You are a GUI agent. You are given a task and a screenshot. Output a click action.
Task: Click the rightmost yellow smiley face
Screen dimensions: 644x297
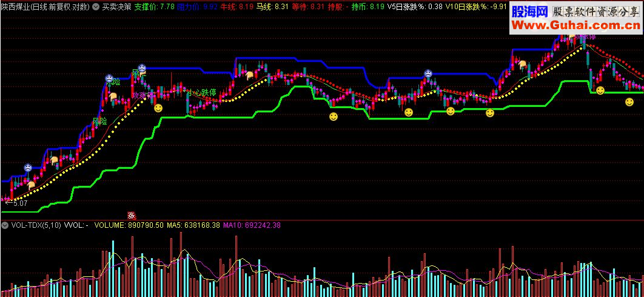click(629, 102)
